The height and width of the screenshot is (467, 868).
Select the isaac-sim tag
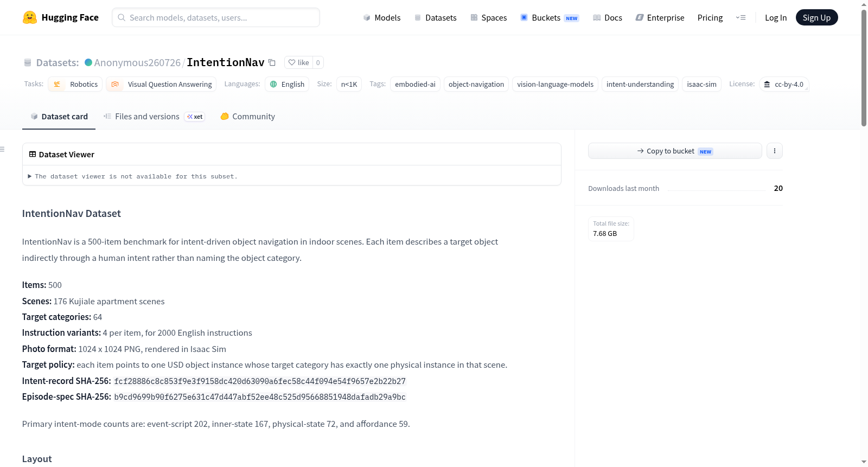click(701, 84)
